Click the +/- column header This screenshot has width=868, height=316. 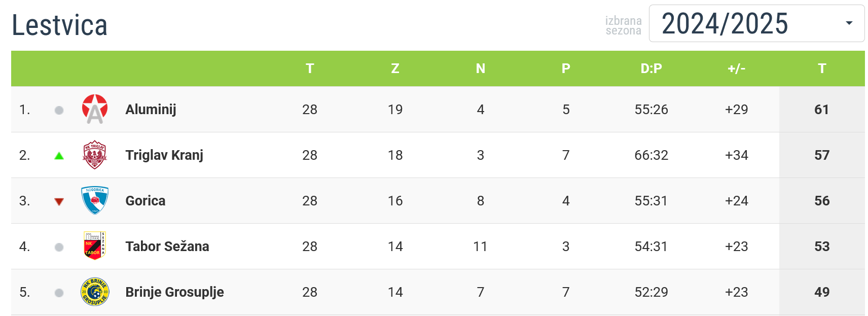(x=737, y=68)
